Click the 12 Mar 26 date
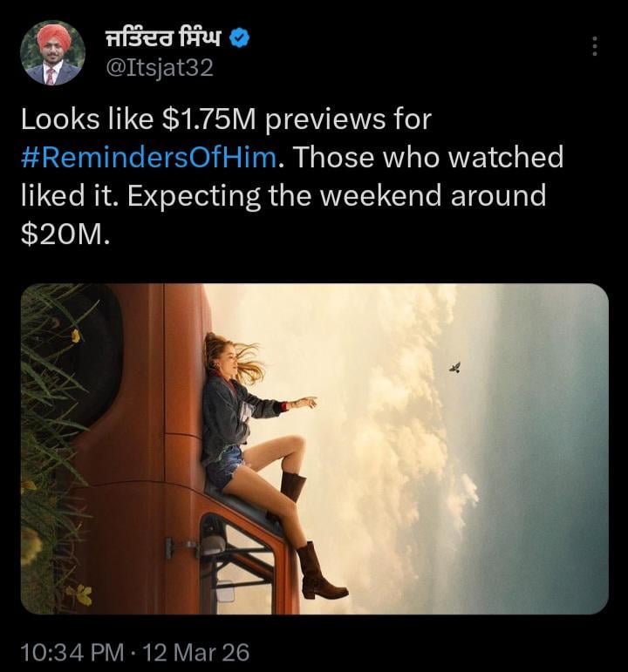The image size is (628, 672). tap(195, 652)
